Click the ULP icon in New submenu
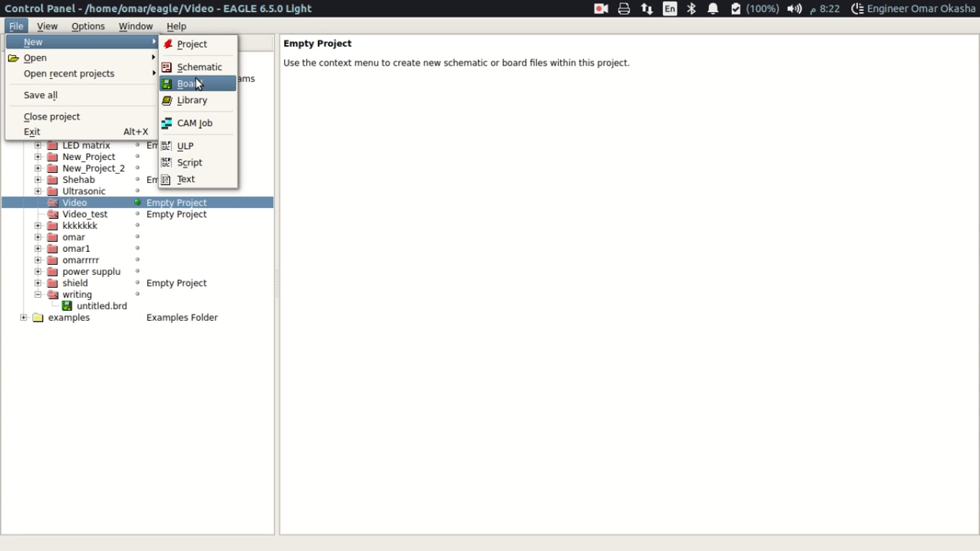 tap(166, 146)
